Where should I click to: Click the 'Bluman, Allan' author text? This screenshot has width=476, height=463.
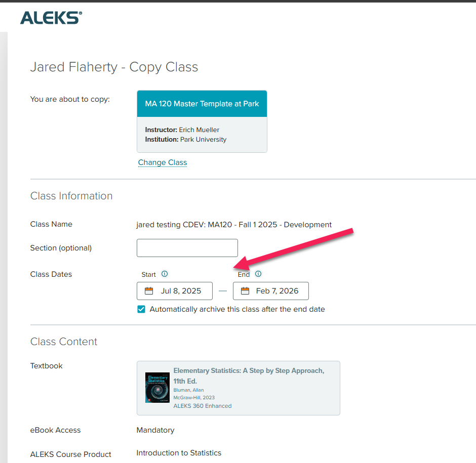pyautogui.click(x=188, y=390)
